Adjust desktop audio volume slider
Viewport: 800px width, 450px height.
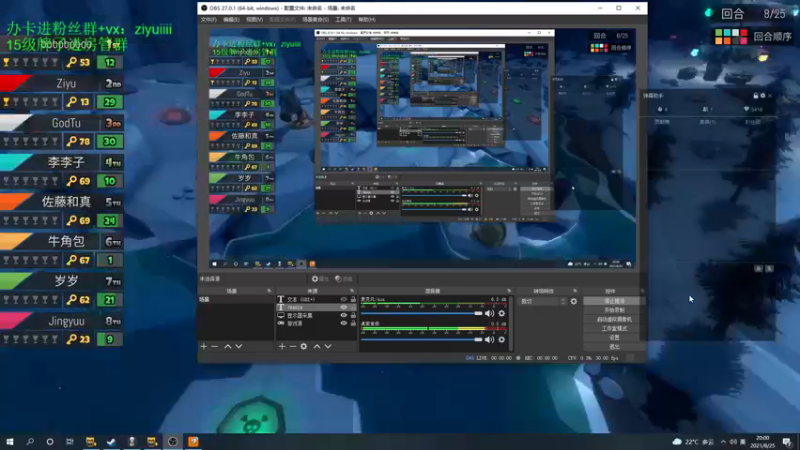tap(421, 339)
